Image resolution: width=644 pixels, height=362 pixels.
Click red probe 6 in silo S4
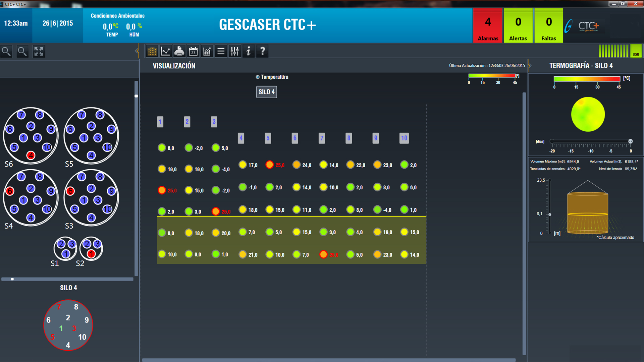(x=10, y=191)
